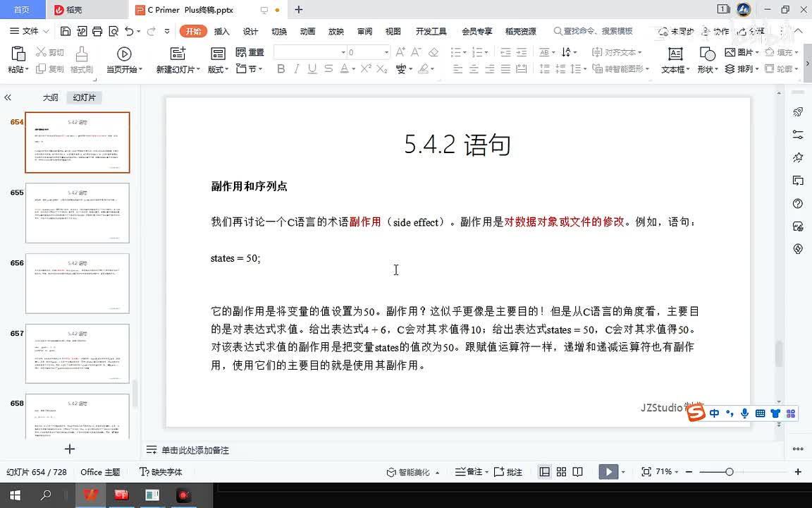This screenshot has height=508, width=812.
Task: Click the Print icon in quick toolbar
Action: 97,31
